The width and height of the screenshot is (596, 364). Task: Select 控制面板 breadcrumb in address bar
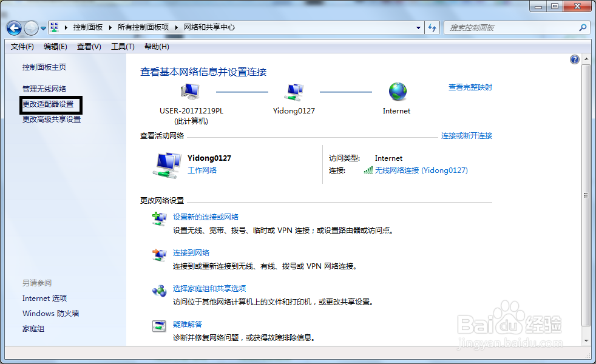click(88, 27)
